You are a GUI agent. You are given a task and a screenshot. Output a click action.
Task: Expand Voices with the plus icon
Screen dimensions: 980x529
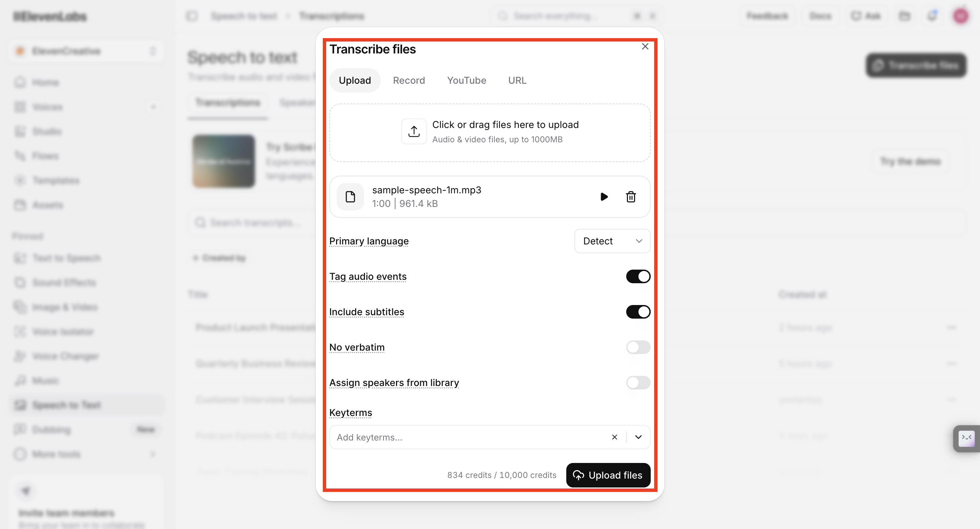(153, 107)
